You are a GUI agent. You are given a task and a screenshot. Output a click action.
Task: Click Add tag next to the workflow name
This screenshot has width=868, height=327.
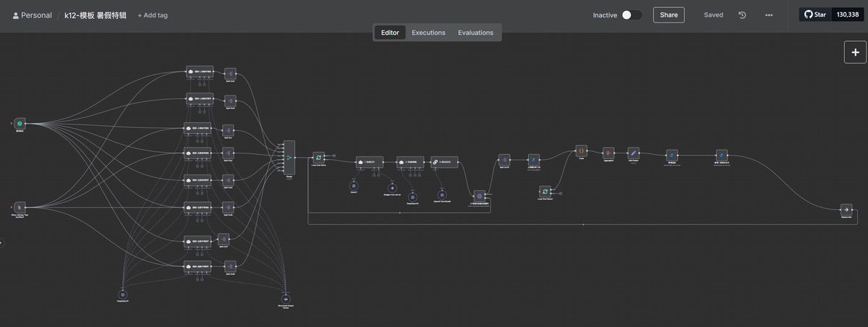click(153, 15)
